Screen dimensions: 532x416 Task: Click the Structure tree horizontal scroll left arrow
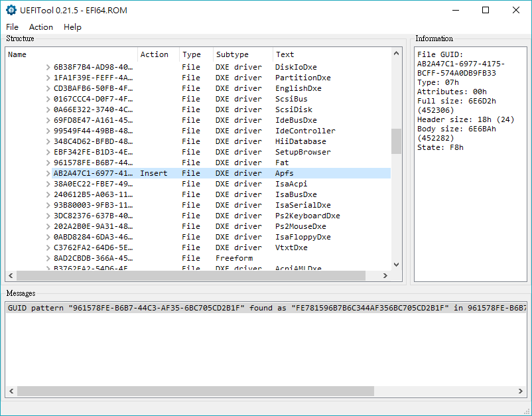[x=11, y=275]
